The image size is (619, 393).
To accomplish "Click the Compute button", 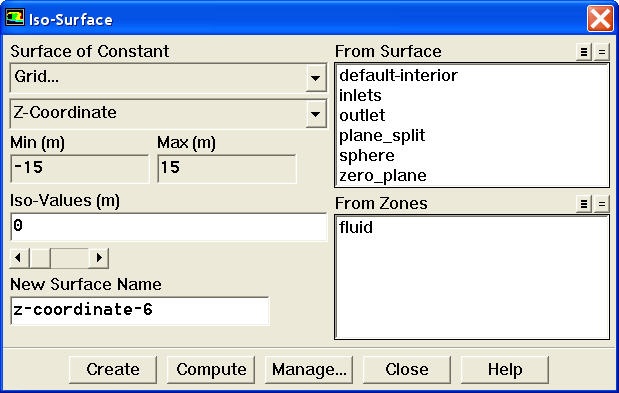I will pos(211,370).
